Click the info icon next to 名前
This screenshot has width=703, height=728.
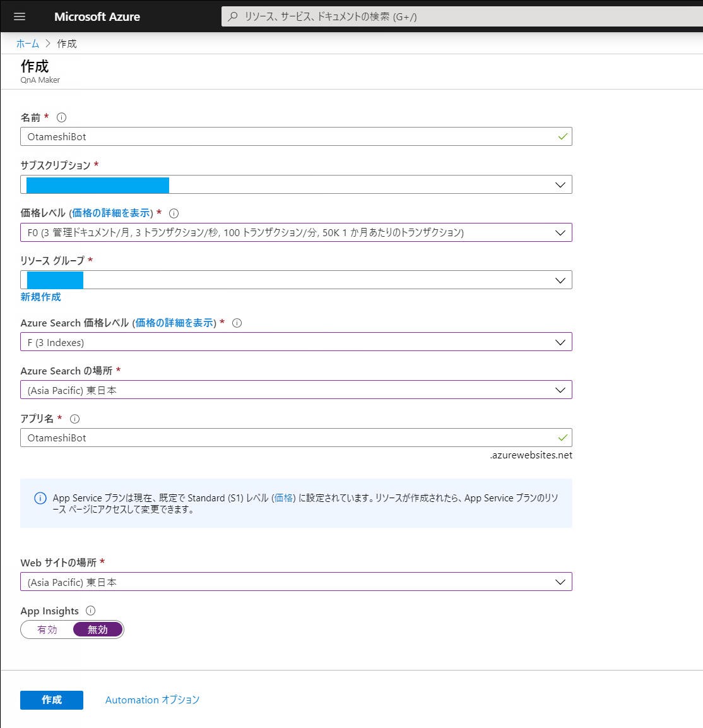(61, 117)
